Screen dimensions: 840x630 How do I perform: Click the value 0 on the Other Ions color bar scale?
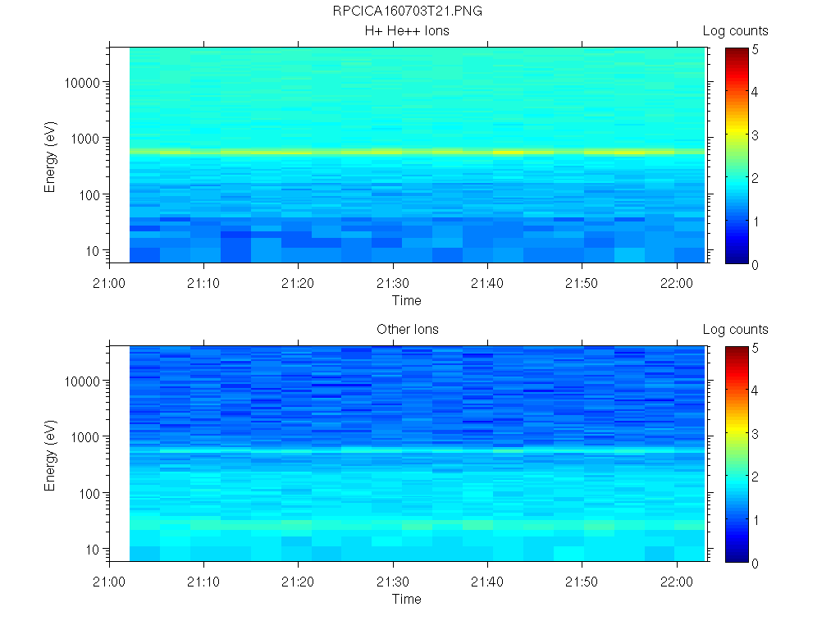[755, 563]
